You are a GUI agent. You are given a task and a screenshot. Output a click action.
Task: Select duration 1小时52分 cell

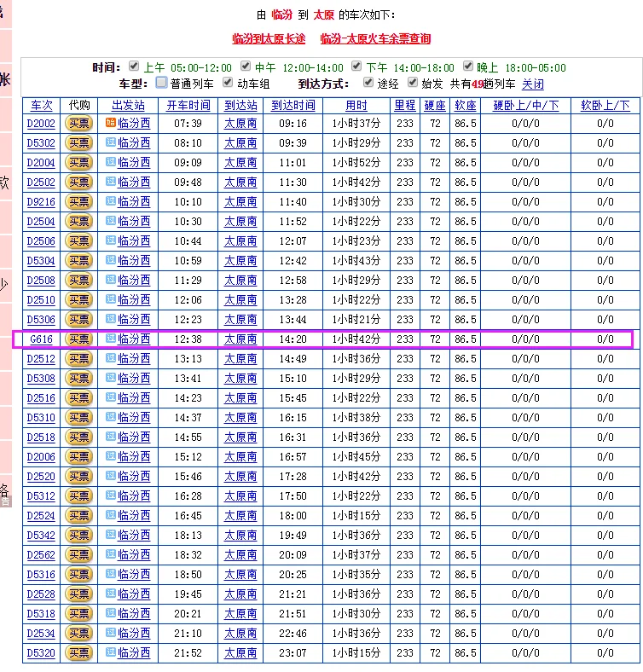pyautogui.click(x=356, y=163)
